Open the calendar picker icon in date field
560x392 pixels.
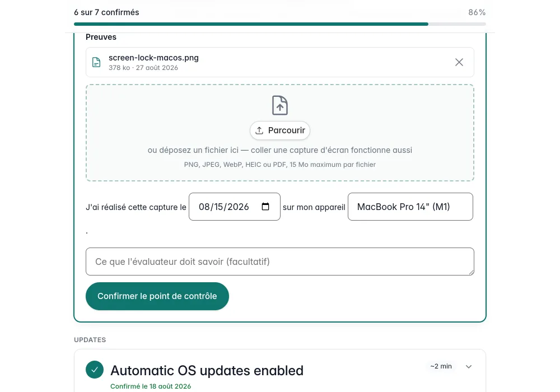(265, 206)
